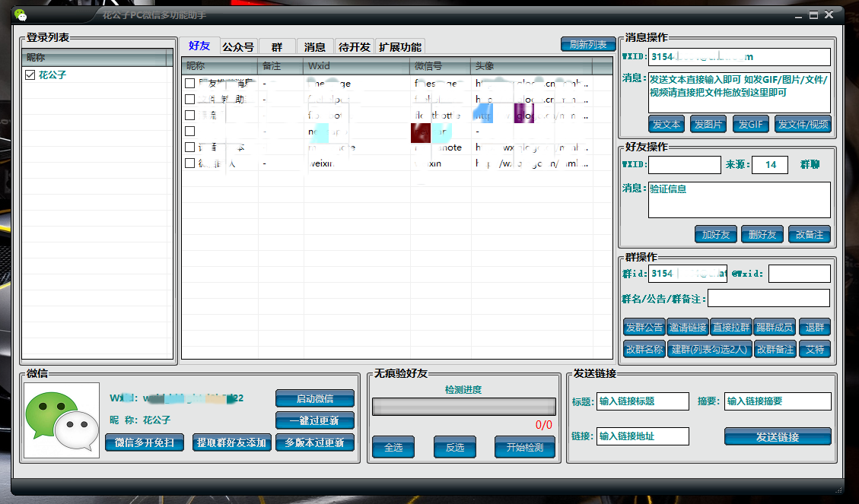Image resolution: width=859 pixels, height=504 pixels.
Task: Click the 输入链接地址 field
Action: (643, 436)
